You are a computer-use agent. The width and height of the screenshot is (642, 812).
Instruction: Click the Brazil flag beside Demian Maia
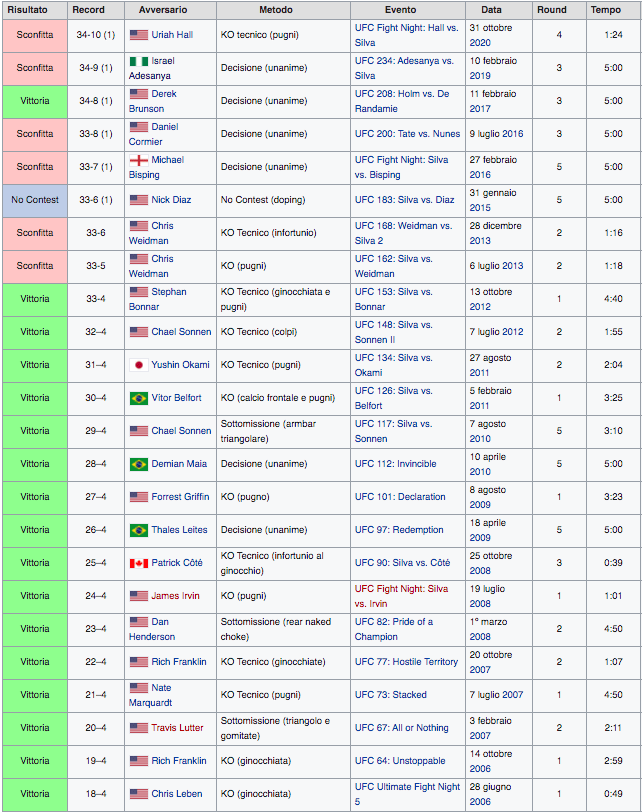(139, 464)
